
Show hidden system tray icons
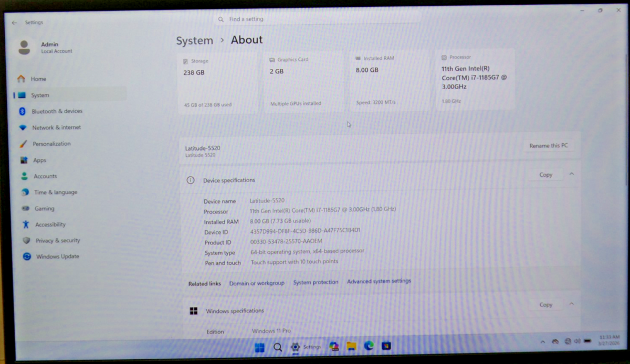pos(543,342)
